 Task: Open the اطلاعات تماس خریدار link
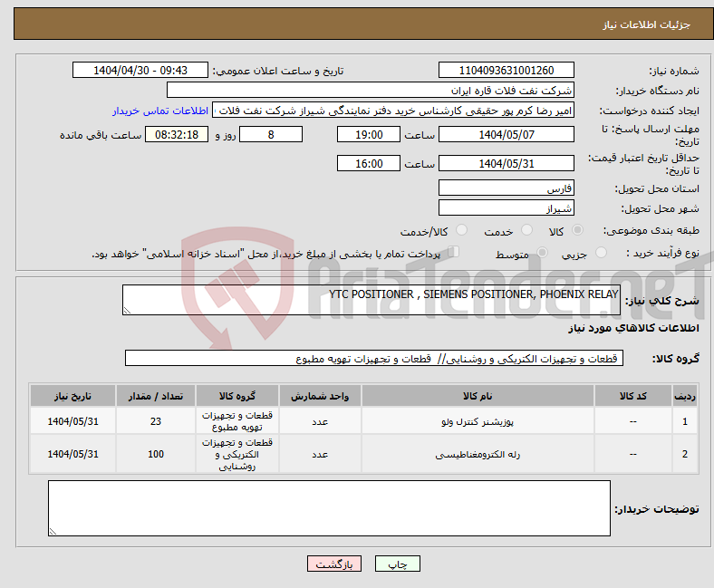(x=160, y=111)
